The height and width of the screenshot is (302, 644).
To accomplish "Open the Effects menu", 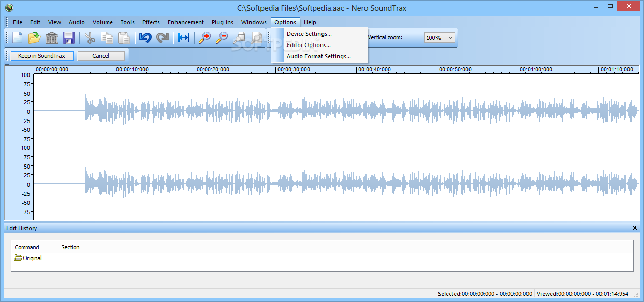I will point(151,22).
